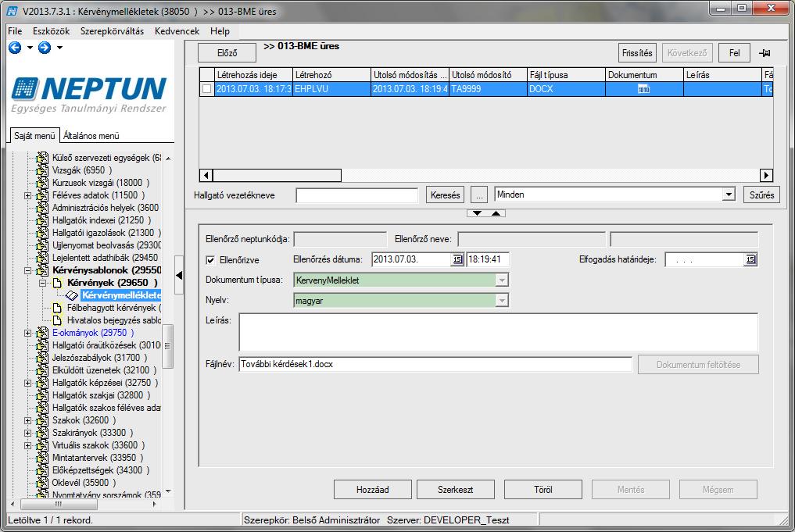This screenshot has width=795, height=532.
Task: Click the Hallgató vezetékneve search field
Action: click(x=357, y=195)
